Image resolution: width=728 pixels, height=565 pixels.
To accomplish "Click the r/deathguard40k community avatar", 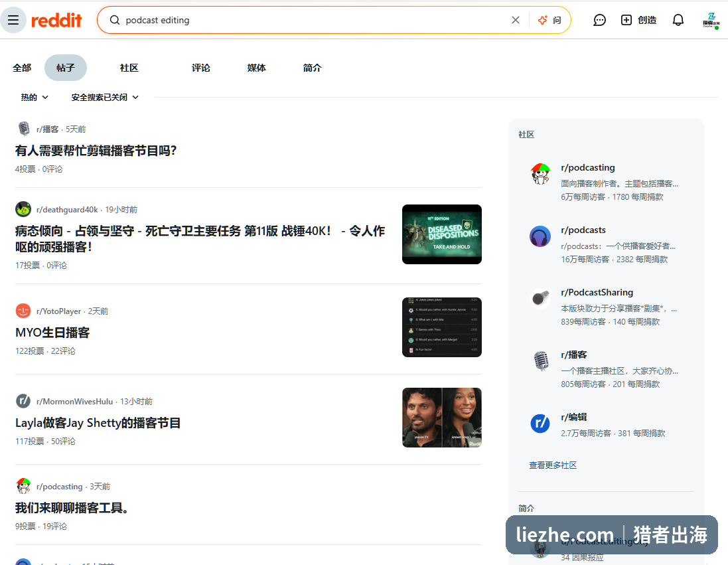I will [23, 209].
